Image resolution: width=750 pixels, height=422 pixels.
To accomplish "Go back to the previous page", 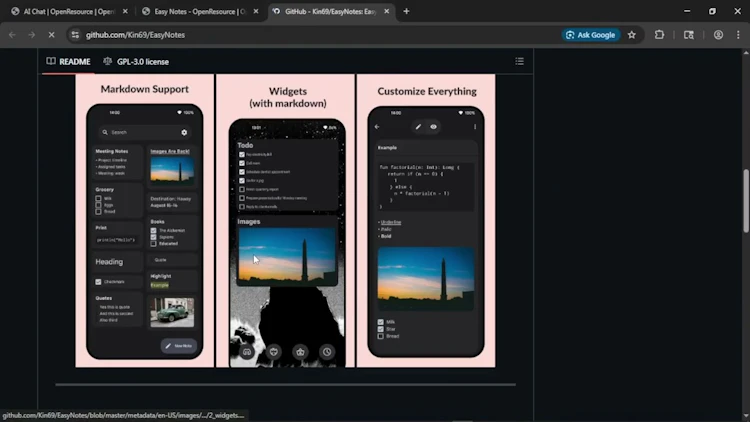I will [12, 34].
